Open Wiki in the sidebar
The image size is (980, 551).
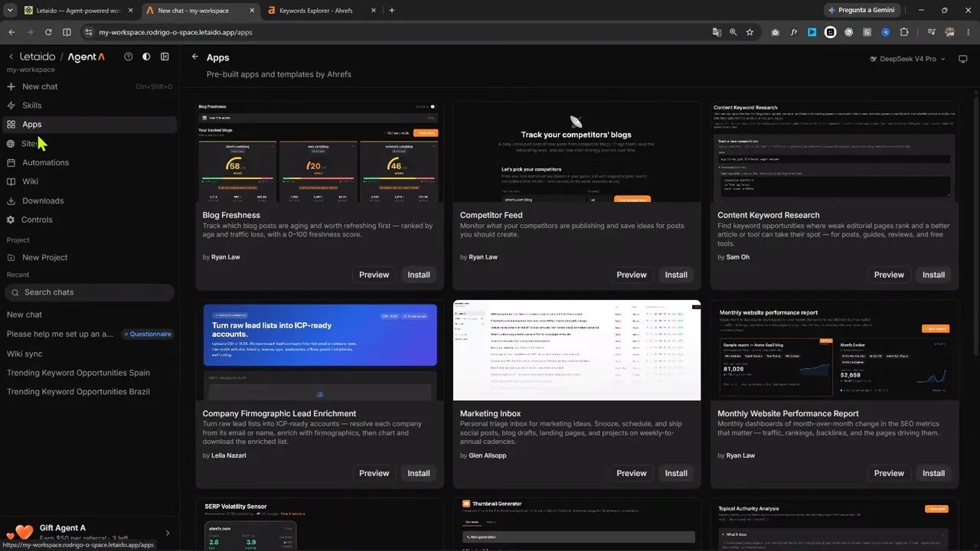coord(90,181)
